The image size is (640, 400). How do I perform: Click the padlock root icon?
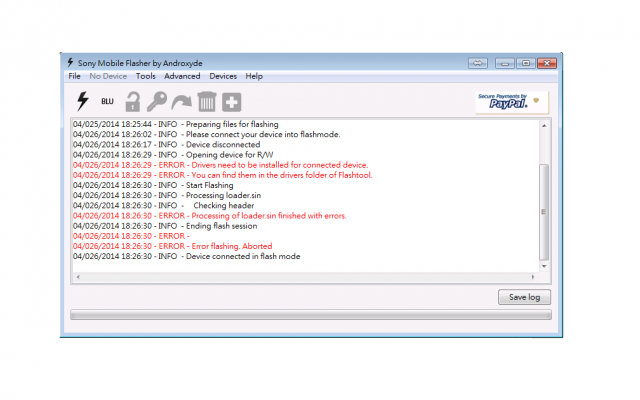(133, 102)
